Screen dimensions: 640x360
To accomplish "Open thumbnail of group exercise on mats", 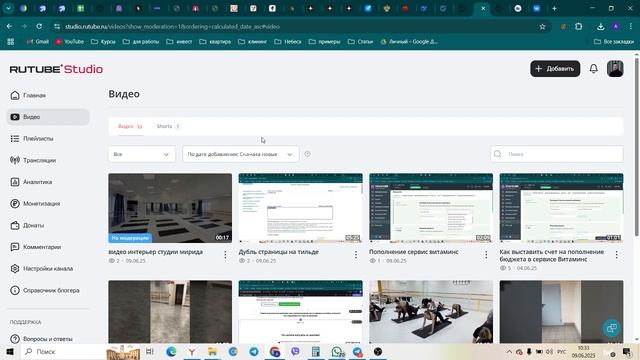I will pos(431,312).
